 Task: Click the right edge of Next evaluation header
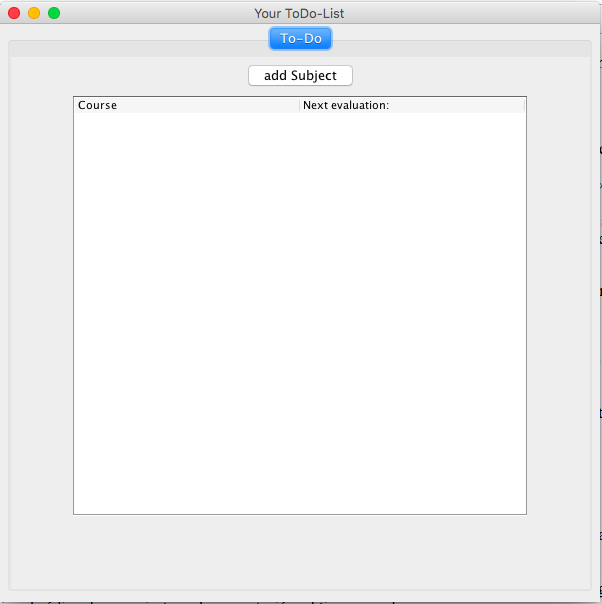click(x=524, y=105)
